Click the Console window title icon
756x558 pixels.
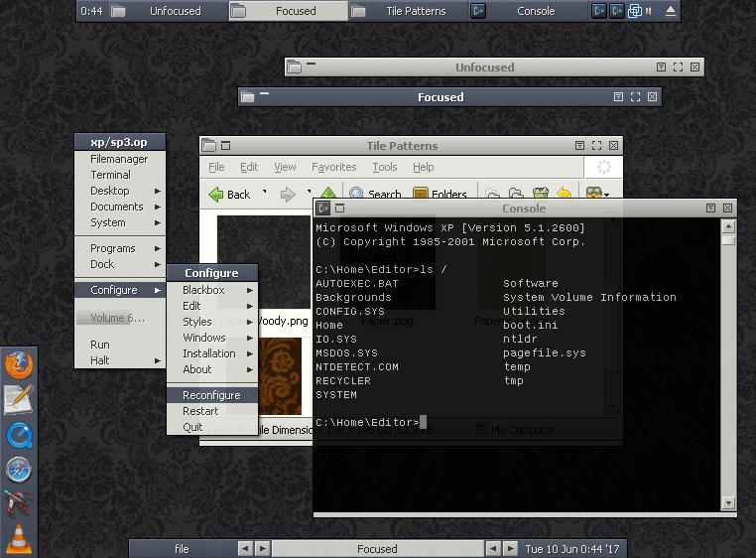point(322,209)
